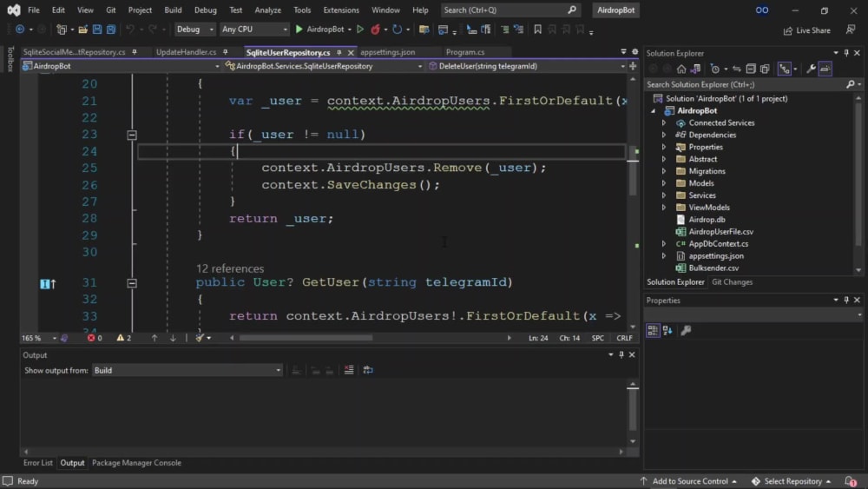Click the editor horizontal scrollbar thumb
Image resolution: width=868 pixels, height=489 pixels.
306,338
